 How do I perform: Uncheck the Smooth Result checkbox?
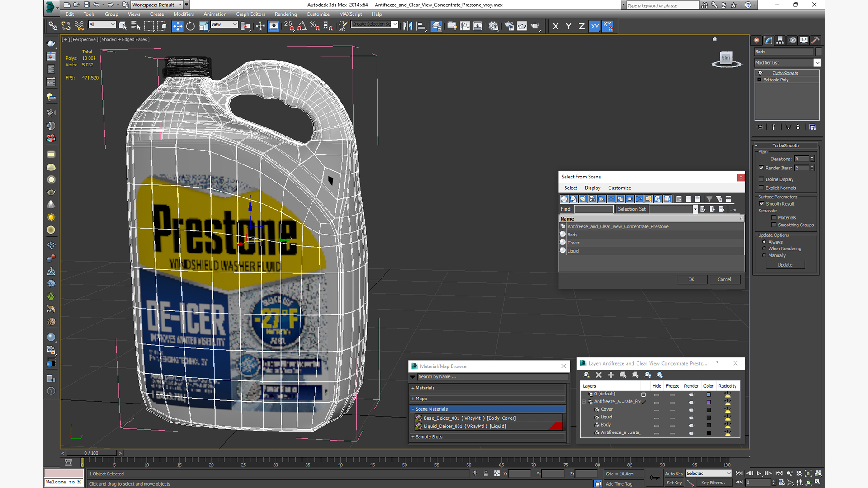(761, 204)
